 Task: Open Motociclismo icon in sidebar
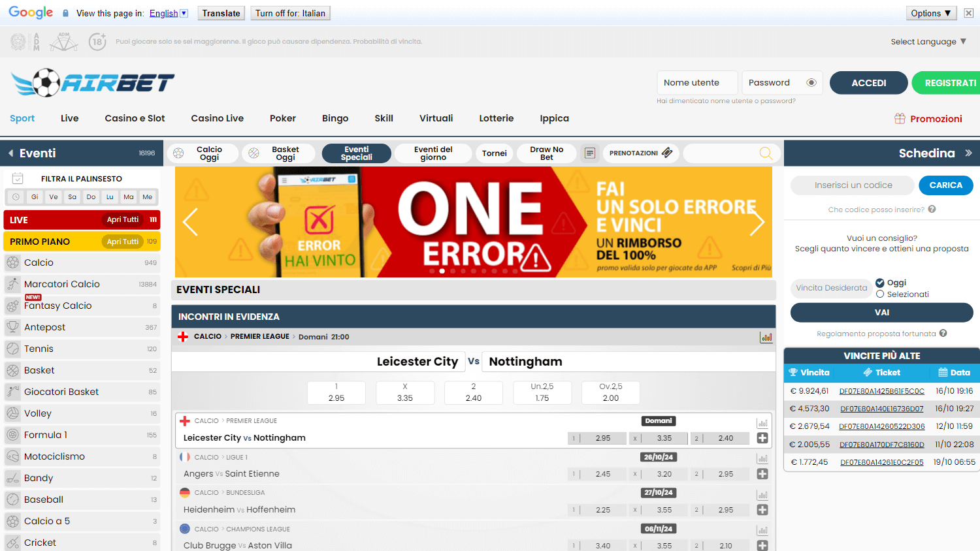[12, 456]
